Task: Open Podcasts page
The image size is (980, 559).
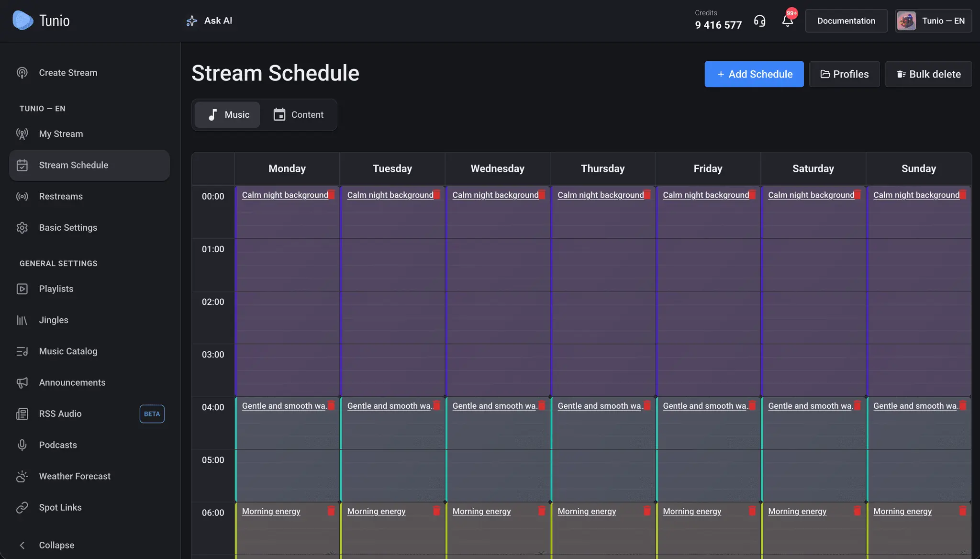Action: pyautogui.click(x=89, y=445)
